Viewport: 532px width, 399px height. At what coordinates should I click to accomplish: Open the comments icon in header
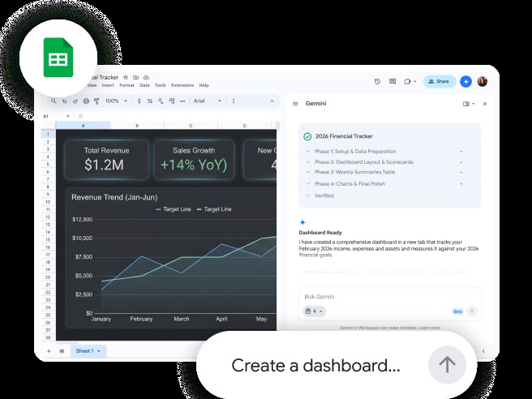point(393,81)
